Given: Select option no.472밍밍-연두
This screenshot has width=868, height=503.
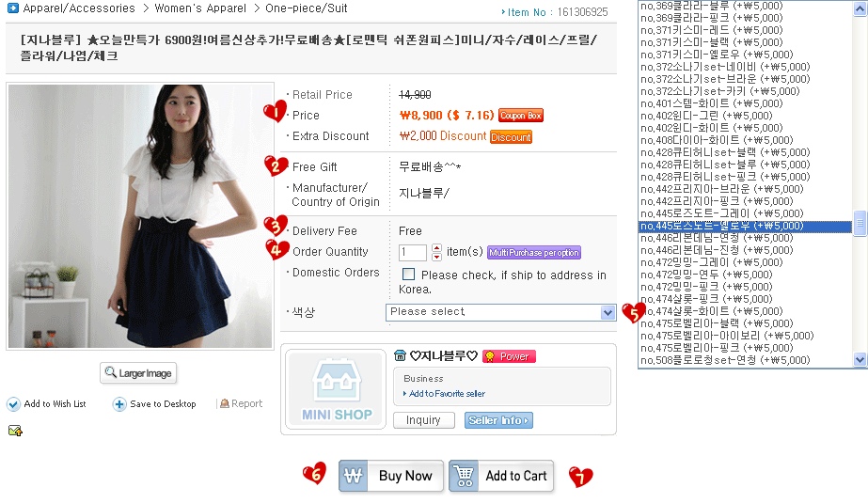Looking at the screenshot, I should click(x=745, y=275).
